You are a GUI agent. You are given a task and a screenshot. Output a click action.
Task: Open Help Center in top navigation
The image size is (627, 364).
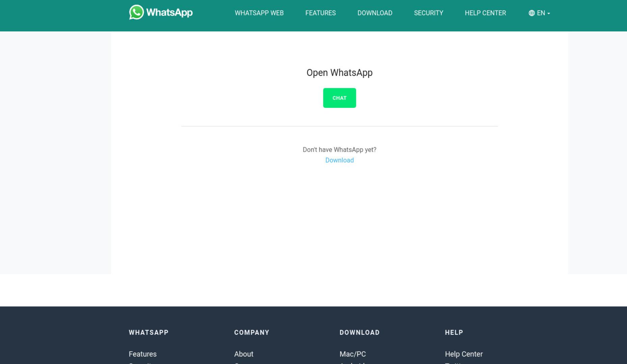485,13
